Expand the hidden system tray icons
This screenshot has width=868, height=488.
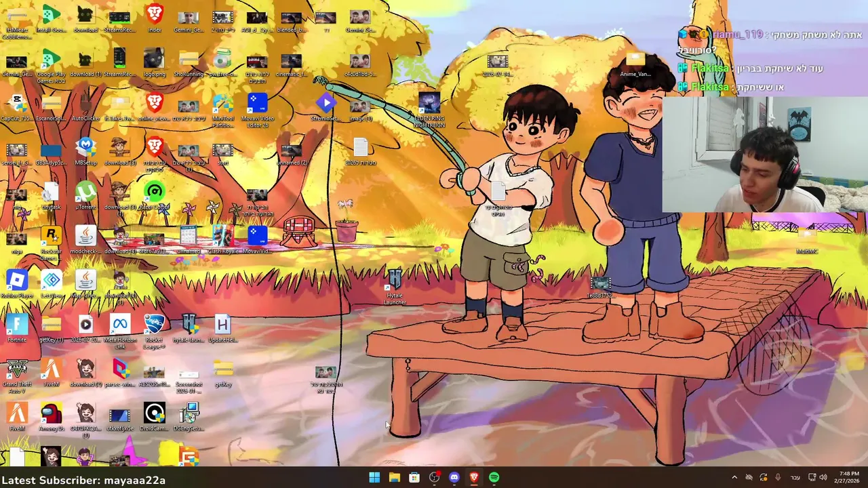coord(734,477)
